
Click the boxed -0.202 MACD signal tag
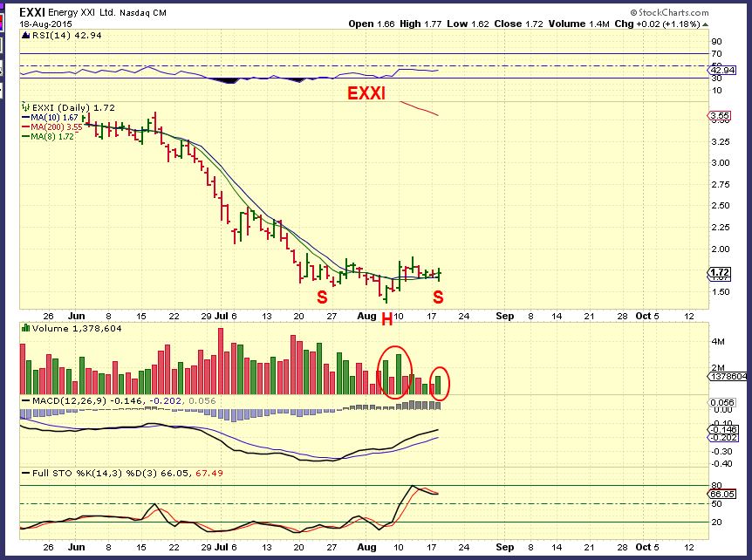(723, 438)
